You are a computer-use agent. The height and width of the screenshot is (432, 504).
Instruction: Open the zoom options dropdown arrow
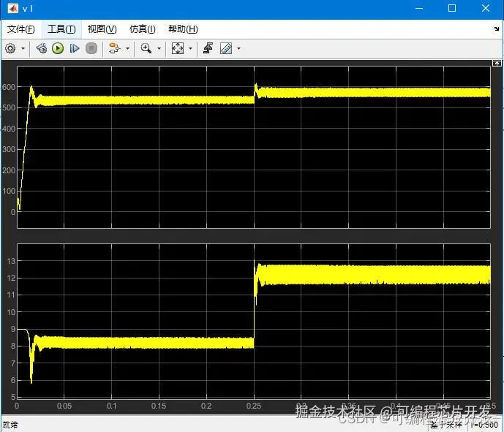(x=159, y=49)
